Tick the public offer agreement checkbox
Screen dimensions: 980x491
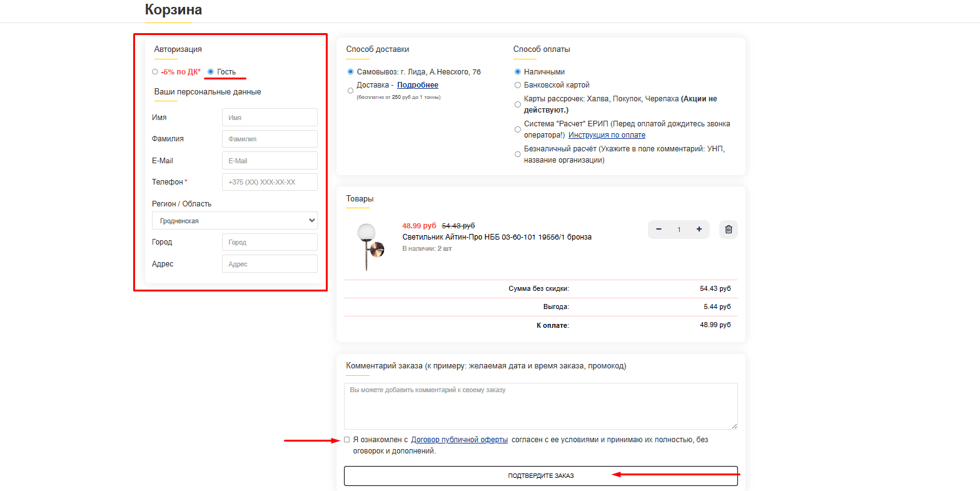347,440
